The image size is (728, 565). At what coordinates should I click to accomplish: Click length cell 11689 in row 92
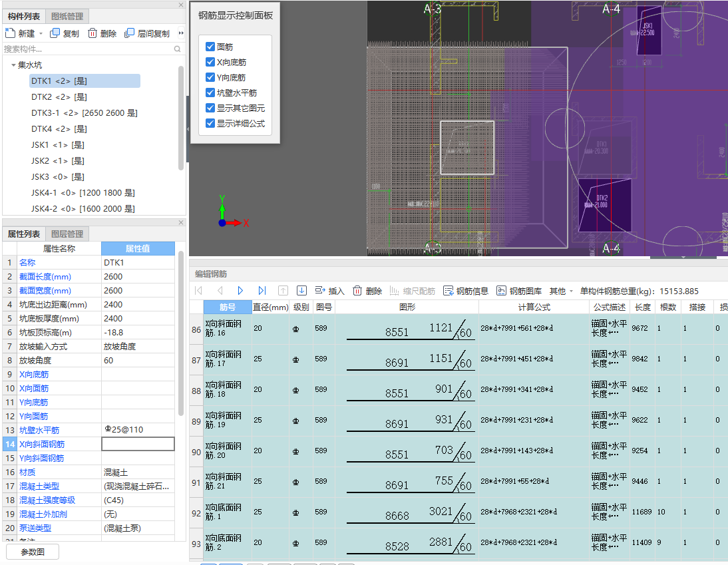(x=641, y=512)
